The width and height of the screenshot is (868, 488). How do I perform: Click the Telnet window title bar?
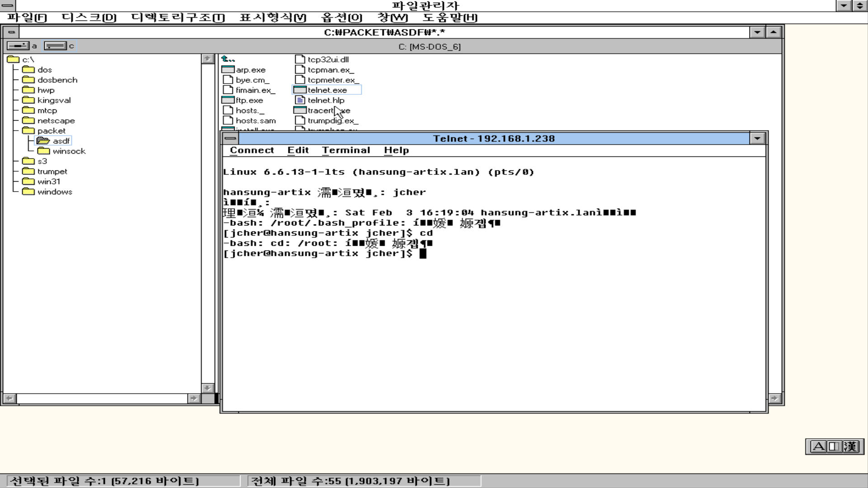pyautogui.click(x=494, y=138)
